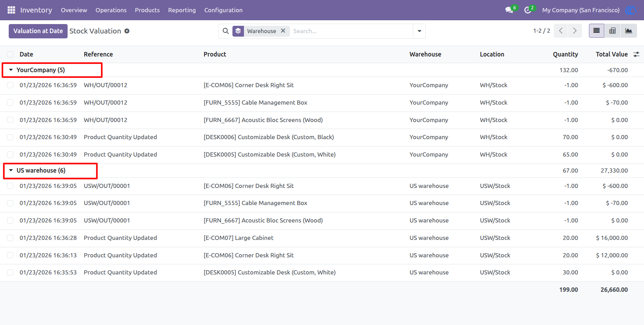Screen dimensions: 644x325
Task: Select the Customizable Desk (Custom, Black) row checkbox
Action: coord(10,137)
